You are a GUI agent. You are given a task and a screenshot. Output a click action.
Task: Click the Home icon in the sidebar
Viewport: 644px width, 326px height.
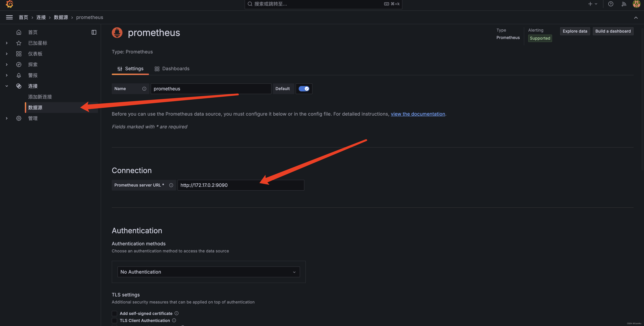(x=19, y=32)
